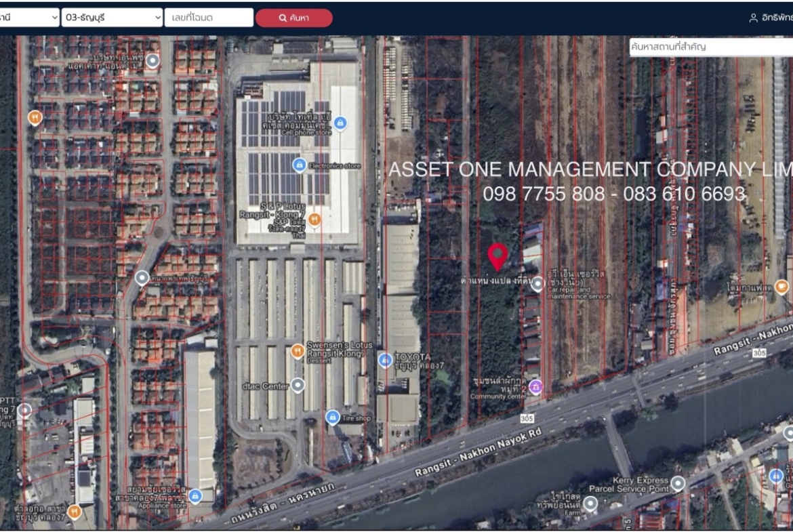This screenshot has height=532, width=793.
Task: Open the 03-ธัญบุรี district dropdown
Action: [113, 17]
